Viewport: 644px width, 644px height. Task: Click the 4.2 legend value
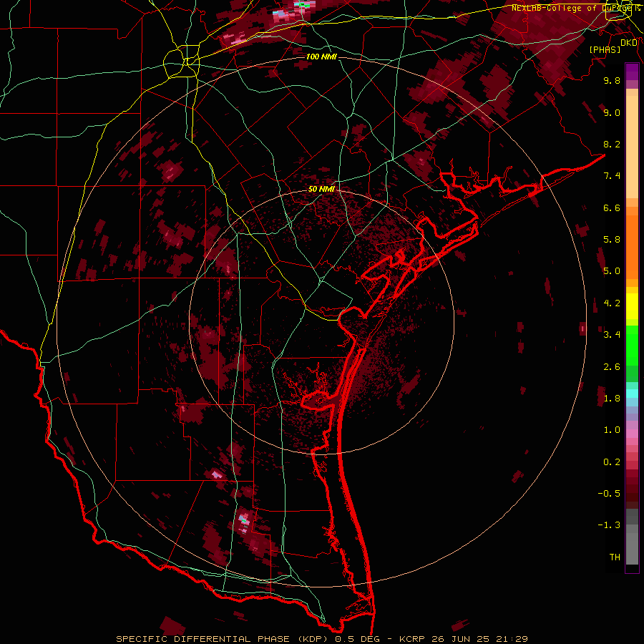[612, 303]
